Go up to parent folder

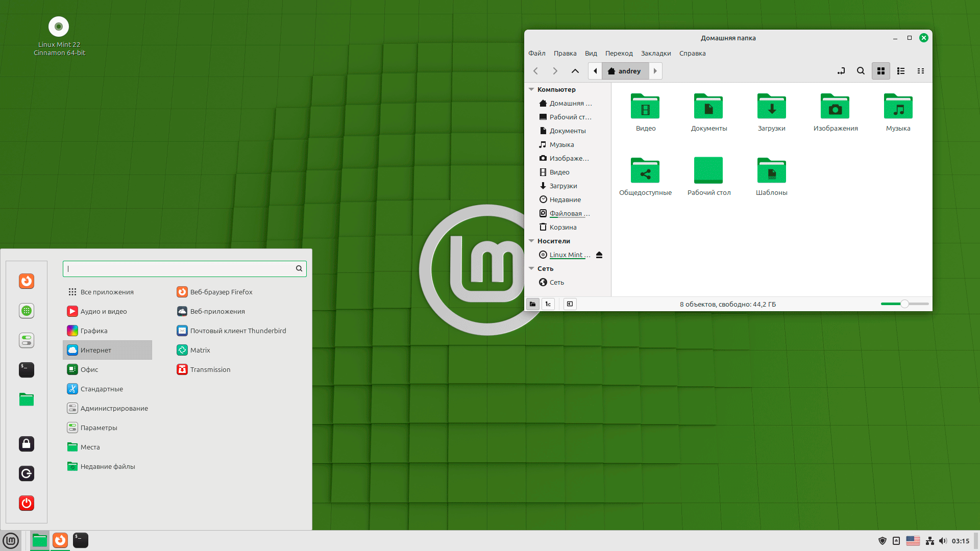tap(575, 71)
